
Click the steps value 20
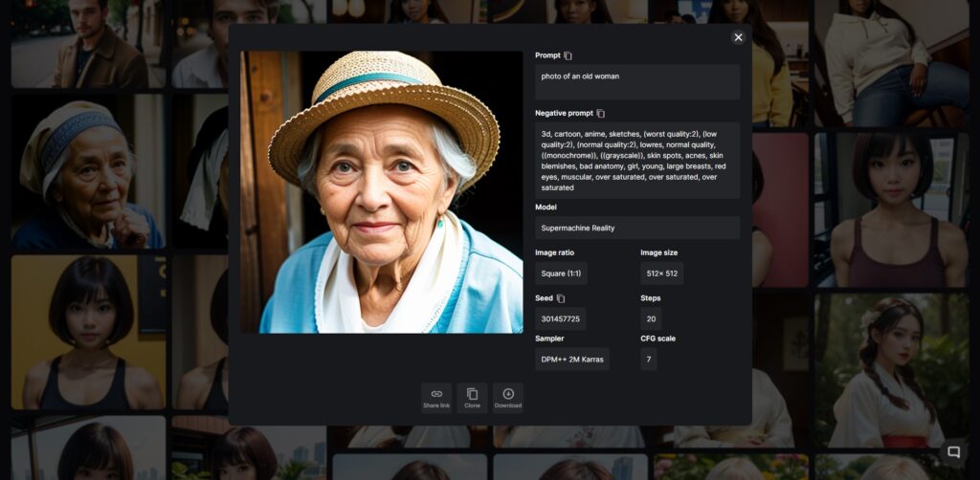click(x=651, y=319)
